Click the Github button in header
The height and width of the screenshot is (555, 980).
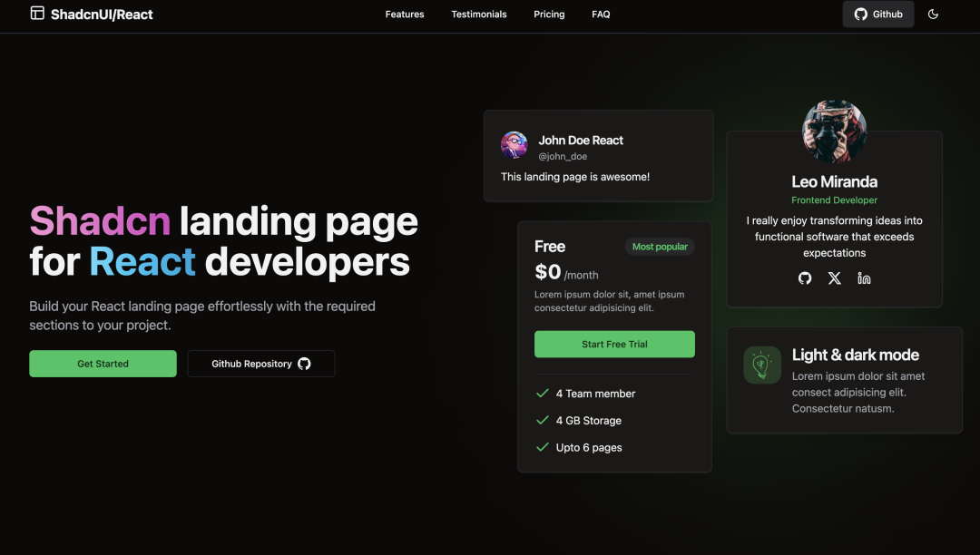878,15
